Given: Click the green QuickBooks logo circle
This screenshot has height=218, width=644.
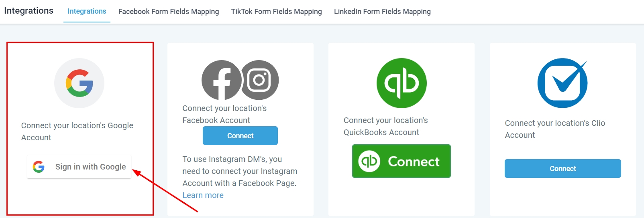Looking at the screenshot, I should [x=401, y=83].
